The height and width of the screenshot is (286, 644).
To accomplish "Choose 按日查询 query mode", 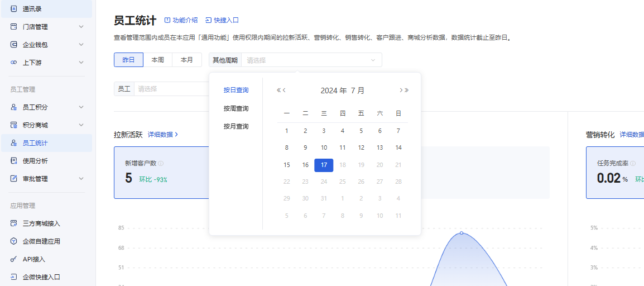I will click(236, 90).
